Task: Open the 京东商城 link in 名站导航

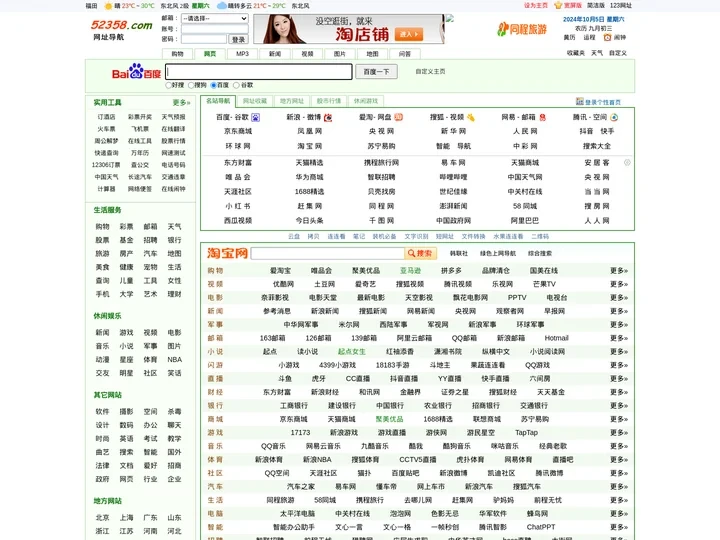Action: tap(238, 131)
